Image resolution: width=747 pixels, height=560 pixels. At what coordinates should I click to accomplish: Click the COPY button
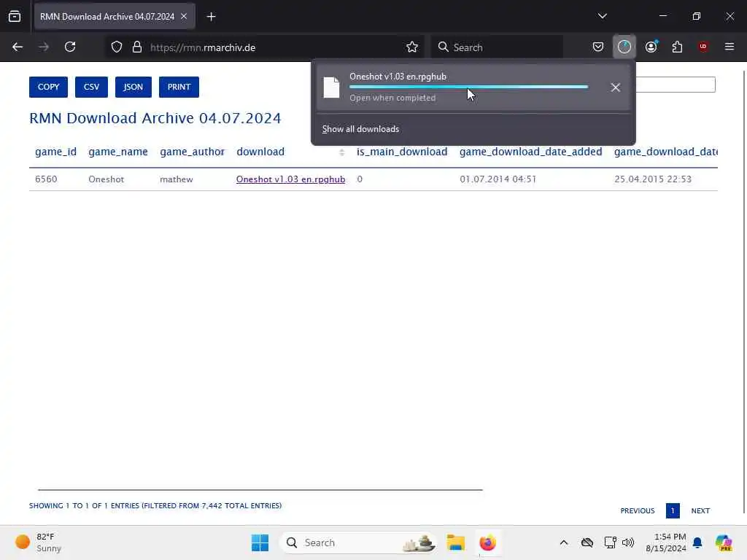coord(49,87)
